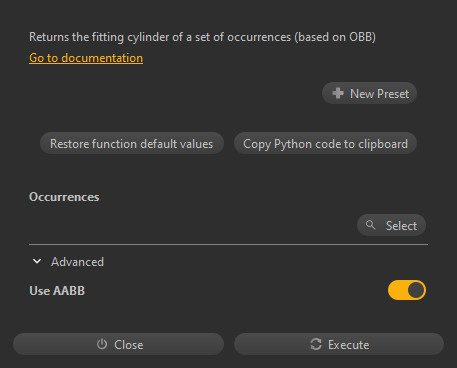457x368 pixels.
Task: Click the magnifier icon beside Select
Action: pos(370,225)
